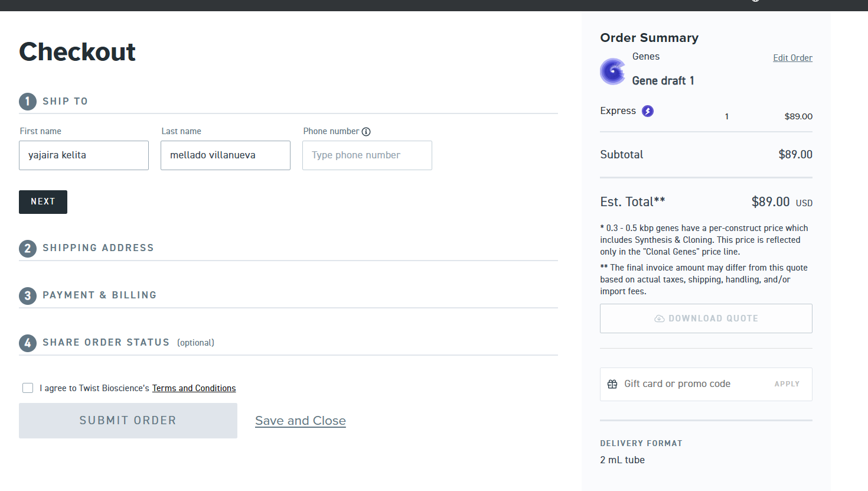The height and width of the screenshot is (491, 868).
Task: Click the step 4 number badge
Action: 28,343
